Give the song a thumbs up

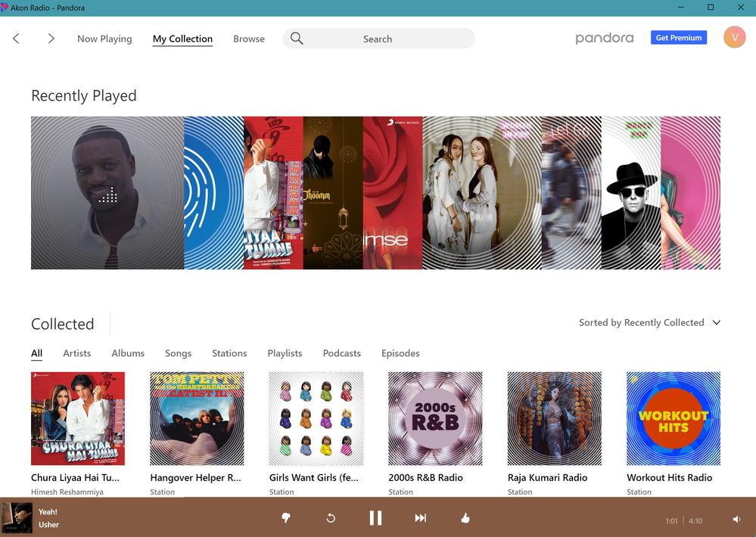465,518
